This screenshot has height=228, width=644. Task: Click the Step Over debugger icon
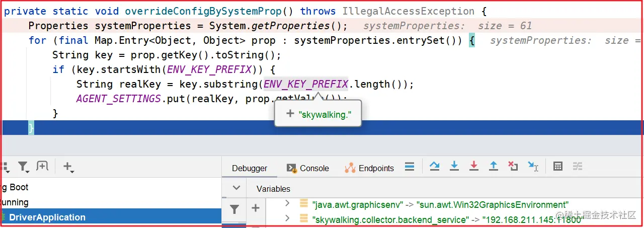435,166
